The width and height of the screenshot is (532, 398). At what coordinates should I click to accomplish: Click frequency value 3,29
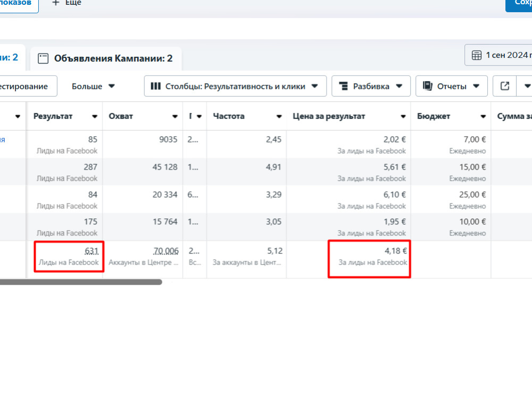click(x=274, y=194)
